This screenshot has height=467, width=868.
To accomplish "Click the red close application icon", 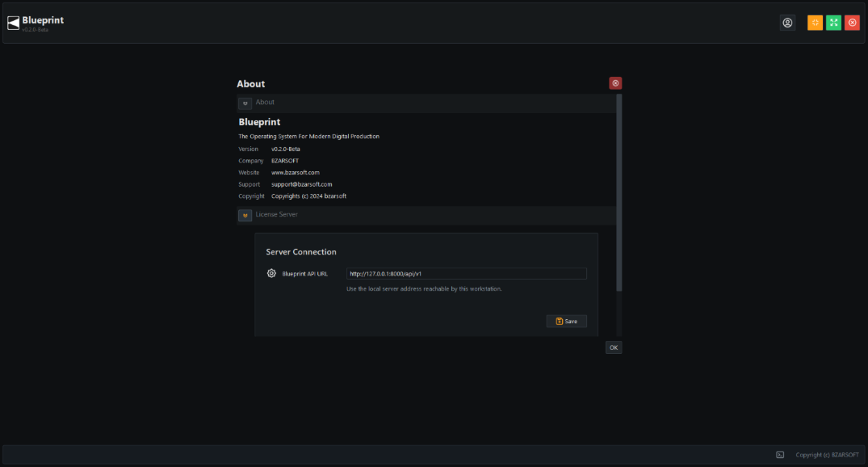I will coord(852,23).
